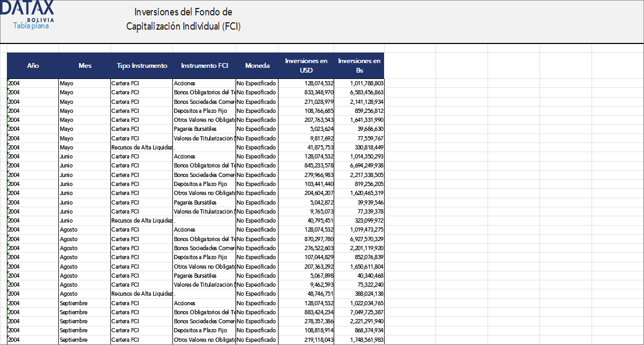Screen dimensions: 644x345
Task: Select the Tipo Instrumento column header
Action: (x=142, y=66)
